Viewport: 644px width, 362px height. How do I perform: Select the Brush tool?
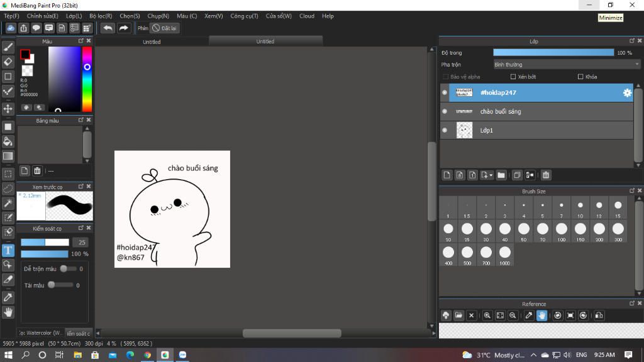[8, 47]
